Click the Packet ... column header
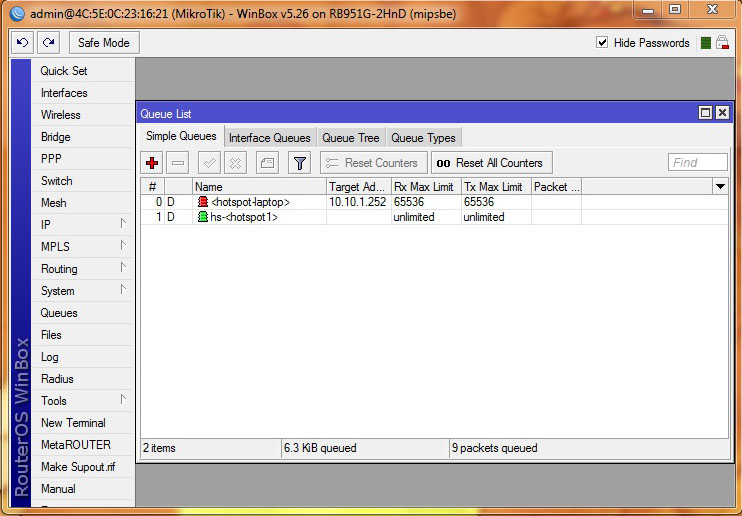This screenshot has width=742, height=516. [x=556, y=187]
